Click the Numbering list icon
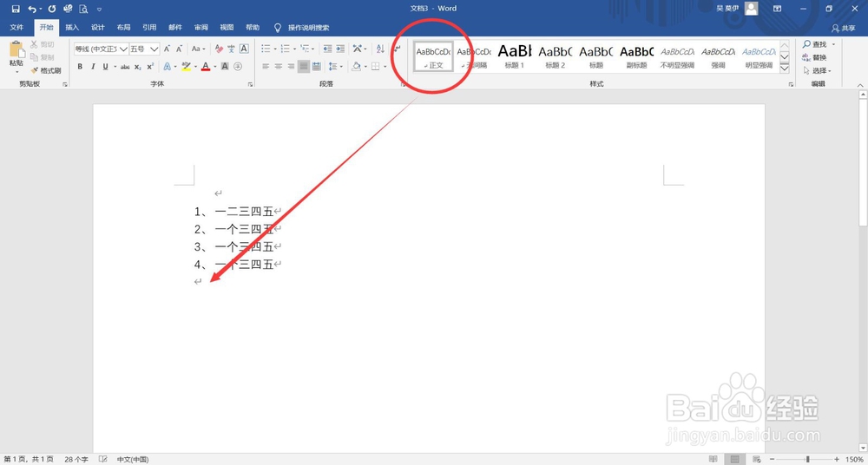The image size is (868, 465). tap(285, 49)
